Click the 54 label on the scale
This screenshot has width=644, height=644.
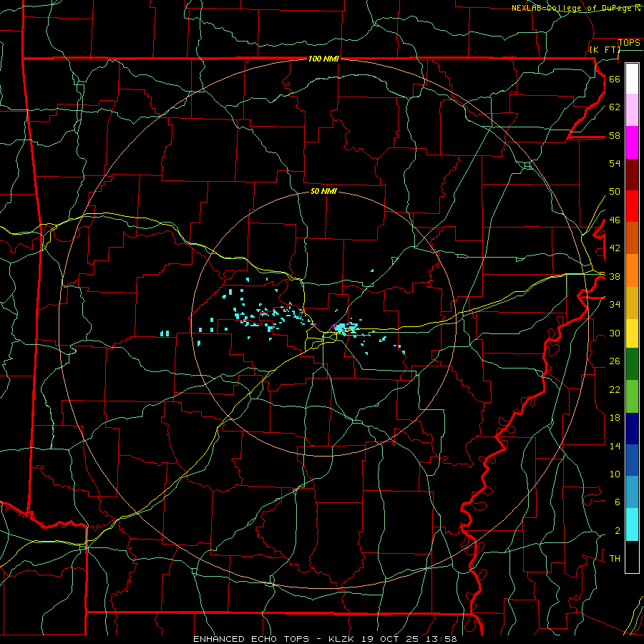[615, 163]
